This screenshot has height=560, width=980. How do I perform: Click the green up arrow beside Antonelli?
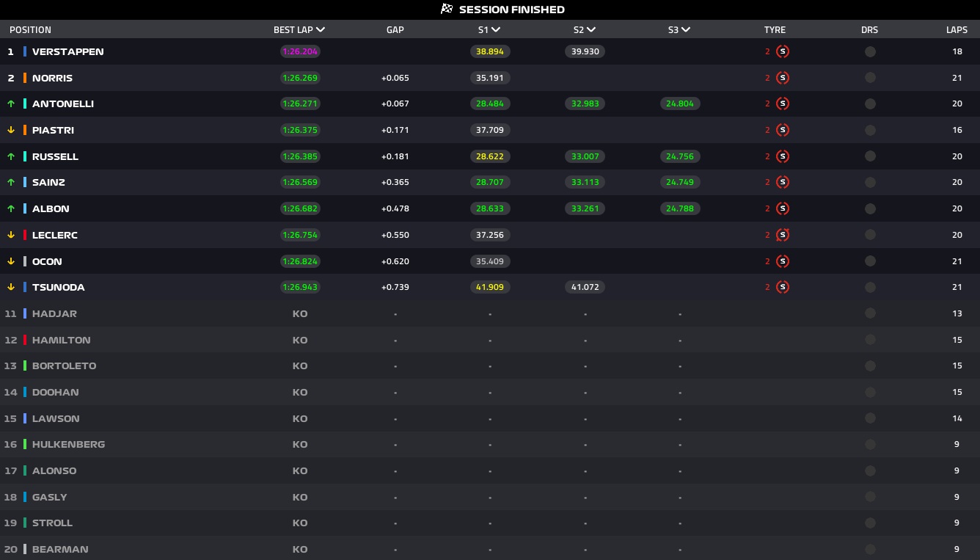[x=11, y=103]
